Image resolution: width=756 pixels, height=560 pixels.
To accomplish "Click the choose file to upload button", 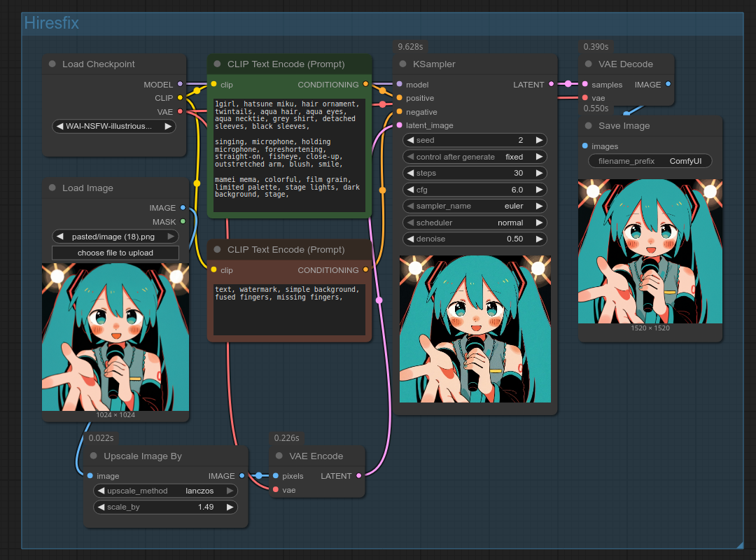I will click(x=115, y=253).
